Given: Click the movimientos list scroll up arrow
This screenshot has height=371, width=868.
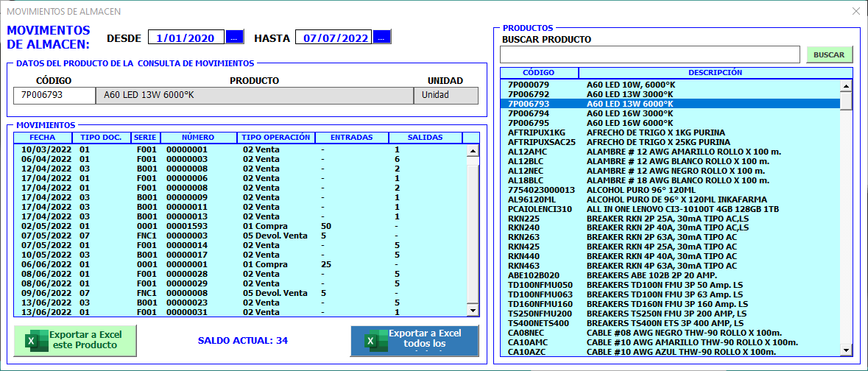Looking at the screenshot, I should pyautogui.click(x=472, y=150).
